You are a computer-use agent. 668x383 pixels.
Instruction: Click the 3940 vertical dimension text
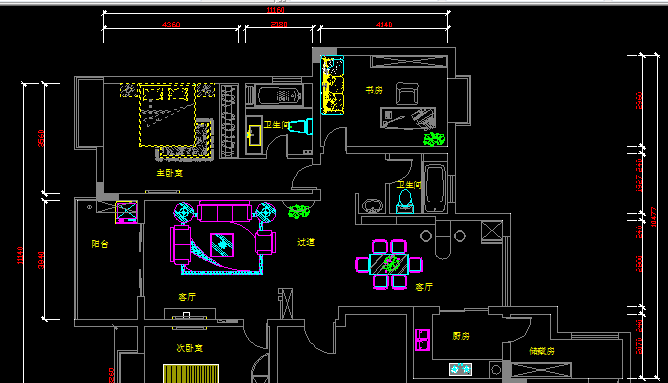pyautogui.click(x=41, y=260)
